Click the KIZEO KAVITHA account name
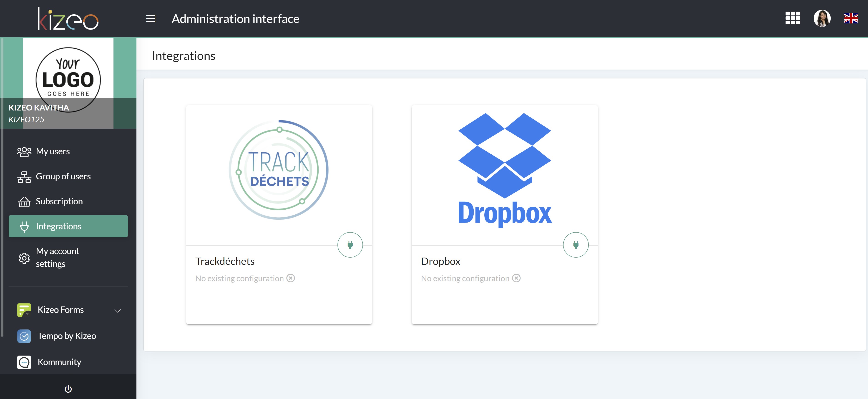Screen dimensions: 868x399 tap(39, 108)
